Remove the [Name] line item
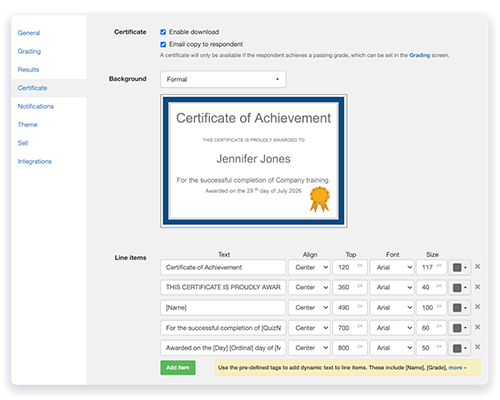 (x=477, y=307)
